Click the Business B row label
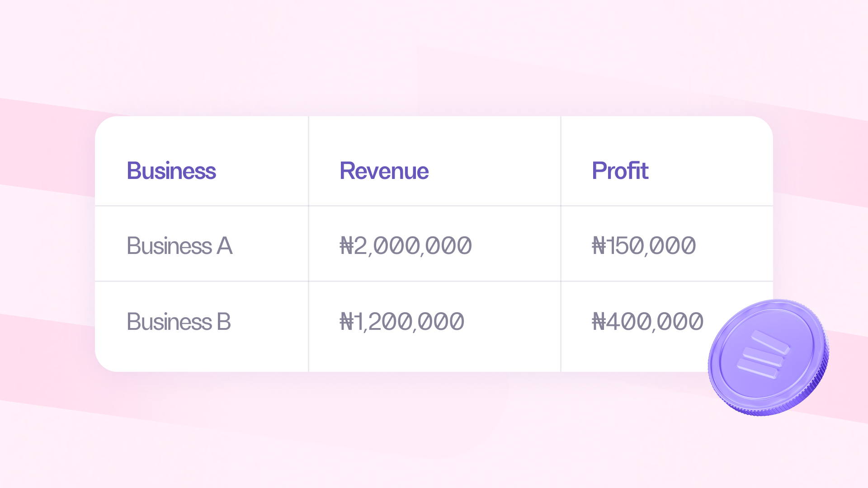The width and height of the screenshot is (868, 488). [179, 322]
